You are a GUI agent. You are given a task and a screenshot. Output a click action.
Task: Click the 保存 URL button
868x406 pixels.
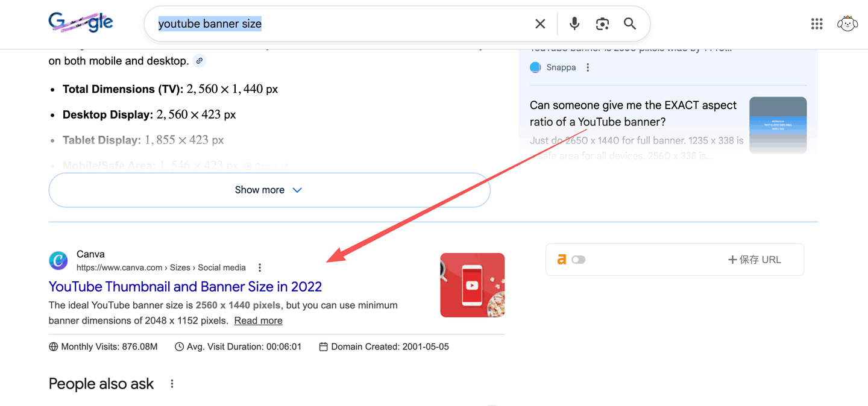(x=754, y=260)
